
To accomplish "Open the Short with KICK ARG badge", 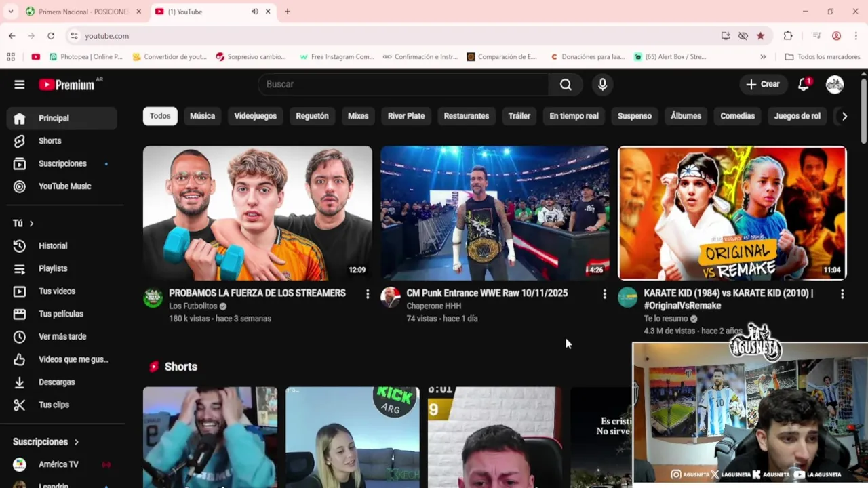I will pyautogui.click(x=353, y=437).
